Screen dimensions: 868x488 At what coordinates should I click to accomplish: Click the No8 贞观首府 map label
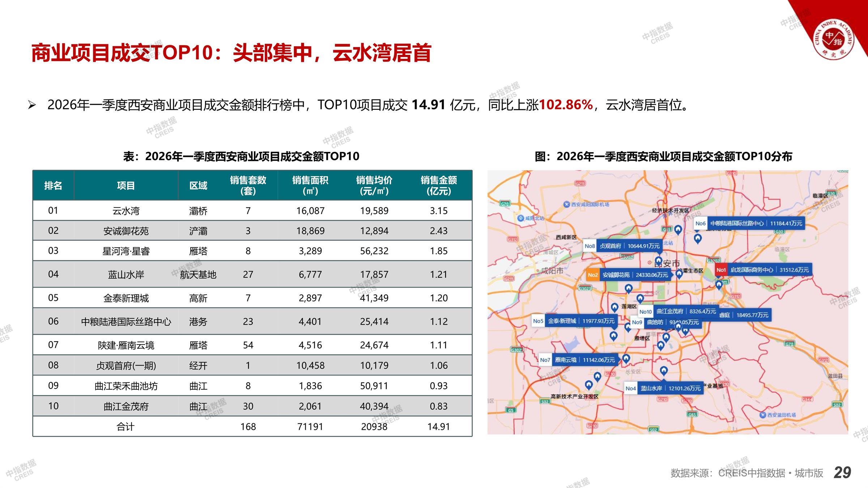tap(622, 246)
